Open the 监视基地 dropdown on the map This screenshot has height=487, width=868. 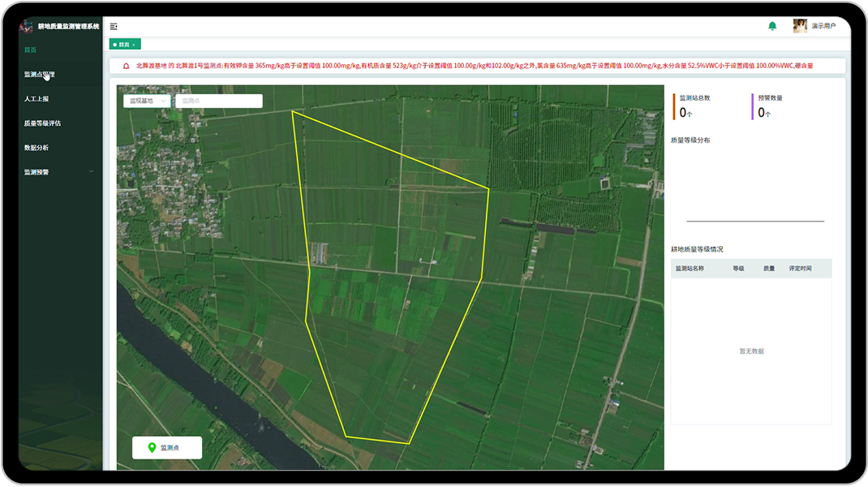click(x=147, y=101)
